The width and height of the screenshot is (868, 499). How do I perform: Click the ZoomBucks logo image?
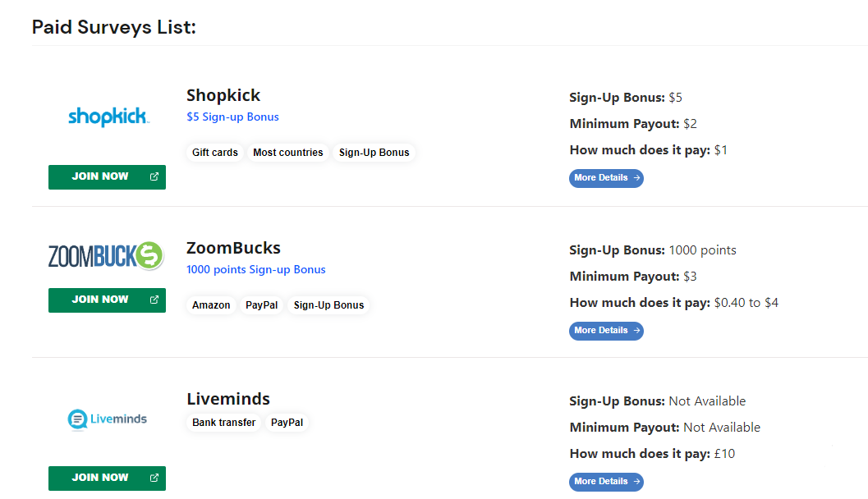pyautogui.click(x=106, y=255)
